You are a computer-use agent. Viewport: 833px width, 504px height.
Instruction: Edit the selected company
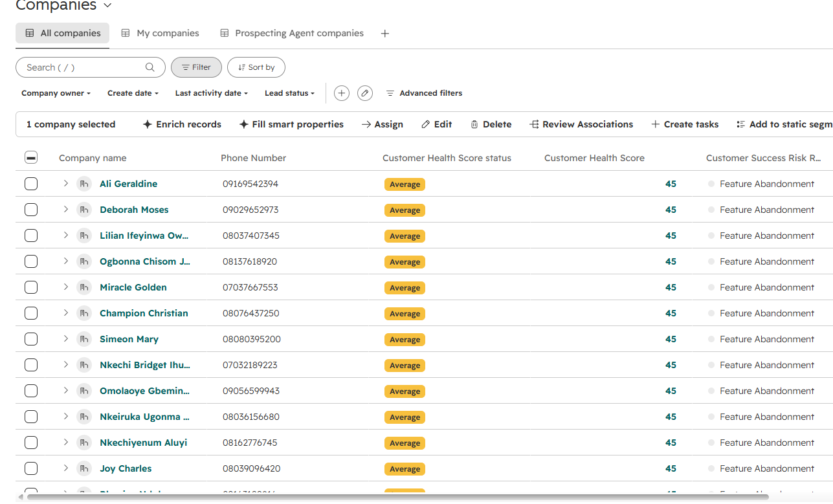(437, 124)
